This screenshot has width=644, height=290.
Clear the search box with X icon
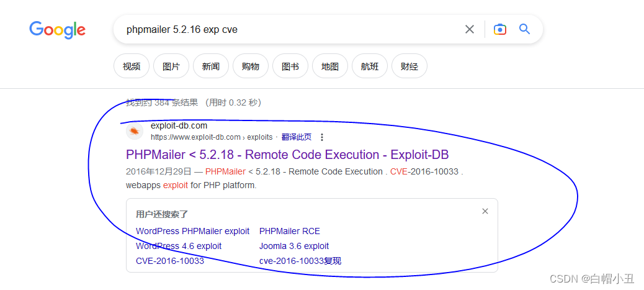470,29
